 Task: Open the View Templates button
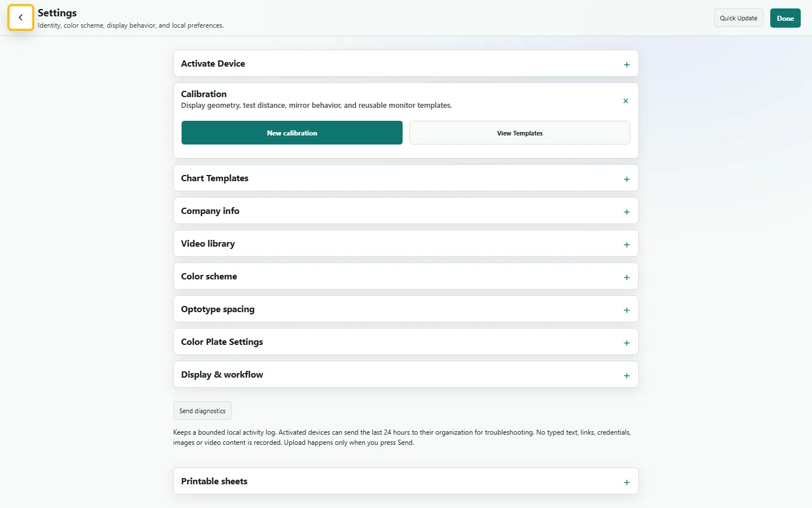(x=520, y=133)
